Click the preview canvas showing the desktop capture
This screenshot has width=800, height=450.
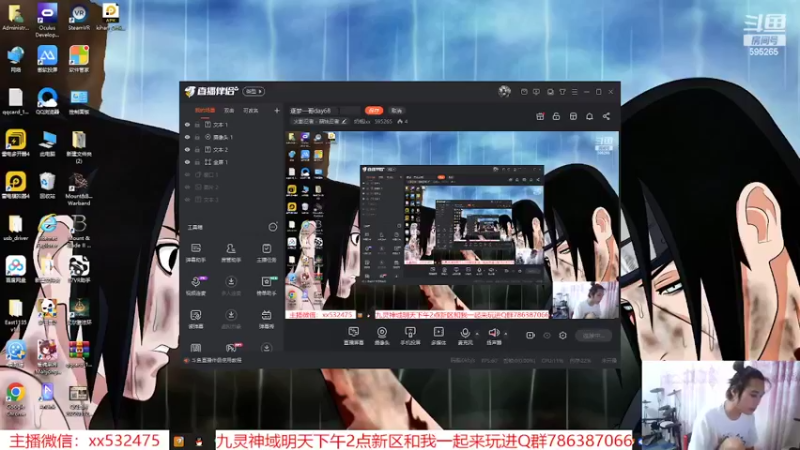452,226
